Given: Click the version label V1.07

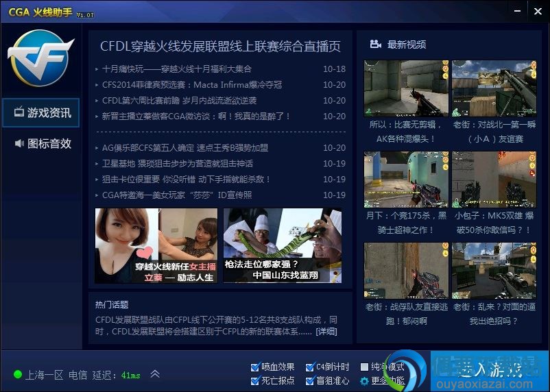Looking at the screenshot, I should (85, 14).
